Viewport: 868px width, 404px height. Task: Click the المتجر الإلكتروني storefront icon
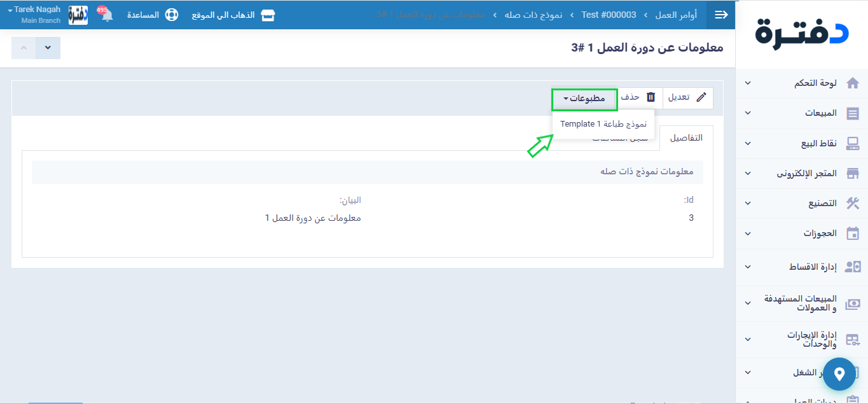[x=852, y=174]
